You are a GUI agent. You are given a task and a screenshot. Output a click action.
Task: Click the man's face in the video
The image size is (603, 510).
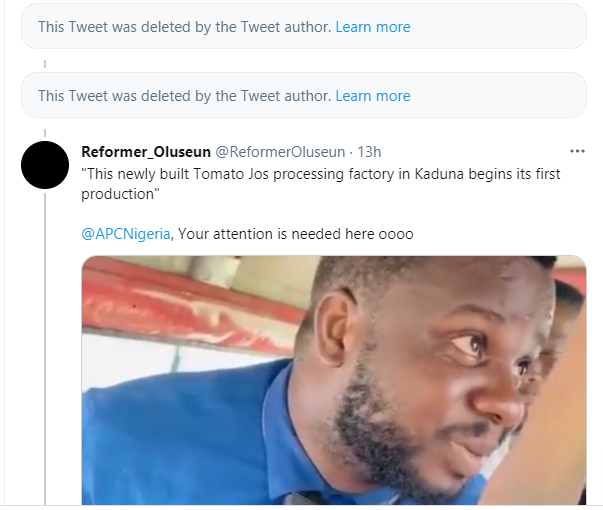(x=450, y=370)
